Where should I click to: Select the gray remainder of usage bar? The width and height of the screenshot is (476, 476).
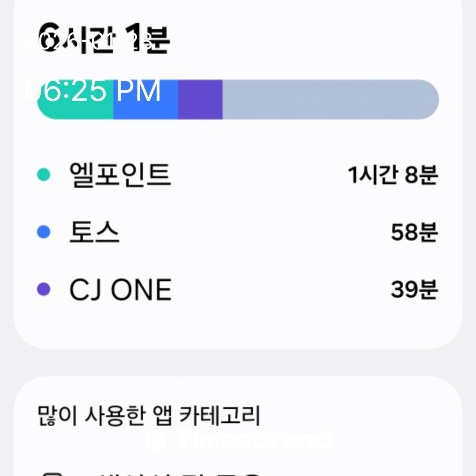point(331,100)
